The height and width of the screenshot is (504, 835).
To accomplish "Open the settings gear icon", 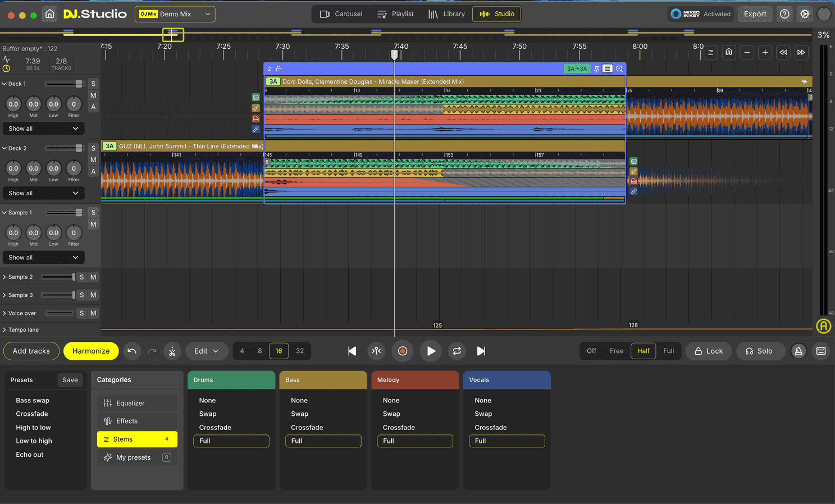I will 804,14.
